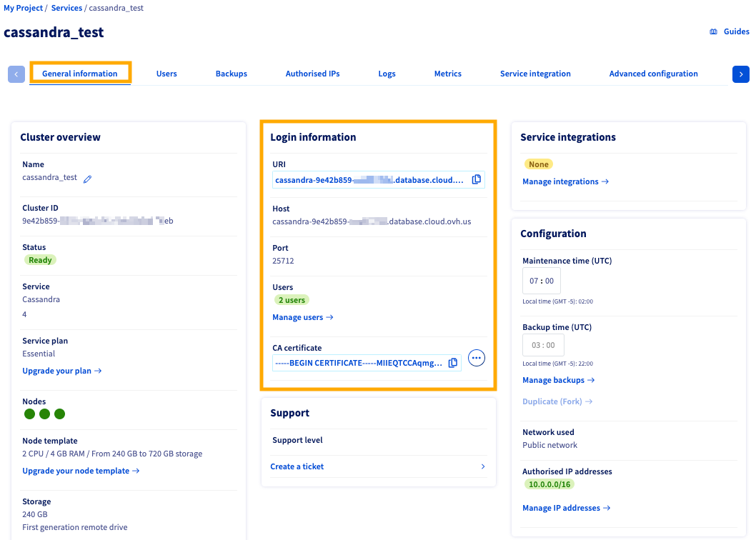The width and height of the screenshot is (756, 540).
Task: Open Manage IP addresses
Action: point(562,508)
